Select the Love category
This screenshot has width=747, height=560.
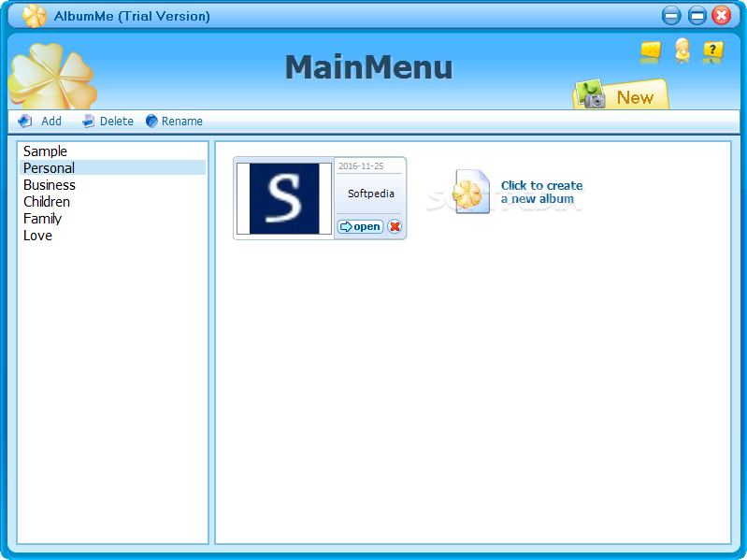coord(113,236)
